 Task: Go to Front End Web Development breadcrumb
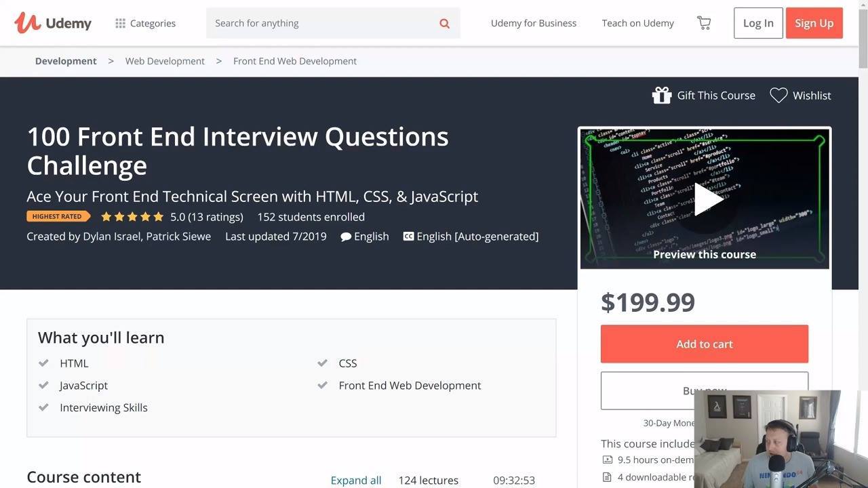pyautogui.click(x=295, y=61)
